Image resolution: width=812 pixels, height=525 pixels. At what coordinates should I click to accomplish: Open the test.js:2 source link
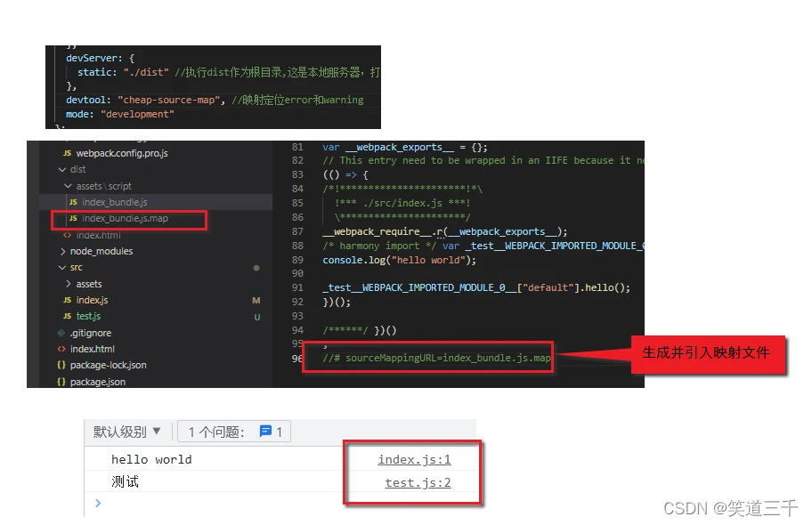(418, 482)
